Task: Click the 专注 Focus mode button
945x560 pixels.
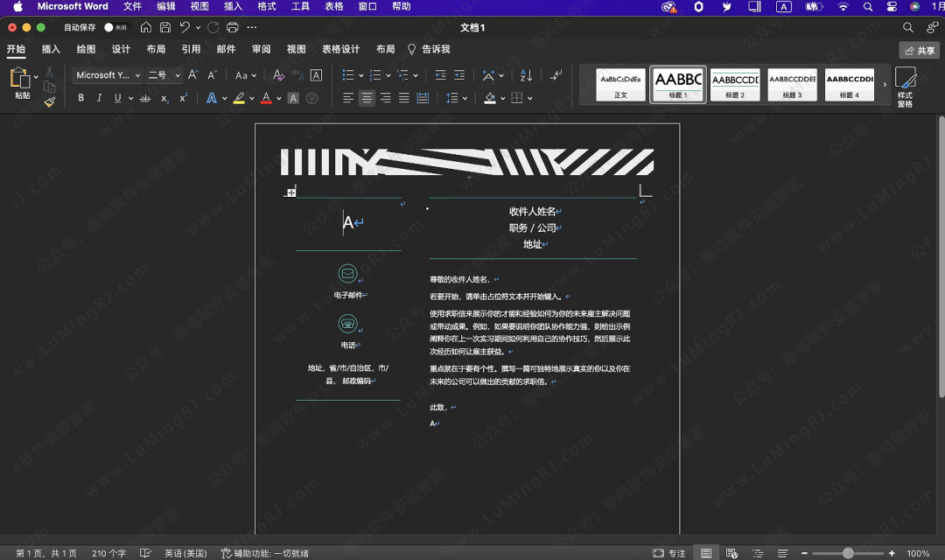Action: point(670,553)
